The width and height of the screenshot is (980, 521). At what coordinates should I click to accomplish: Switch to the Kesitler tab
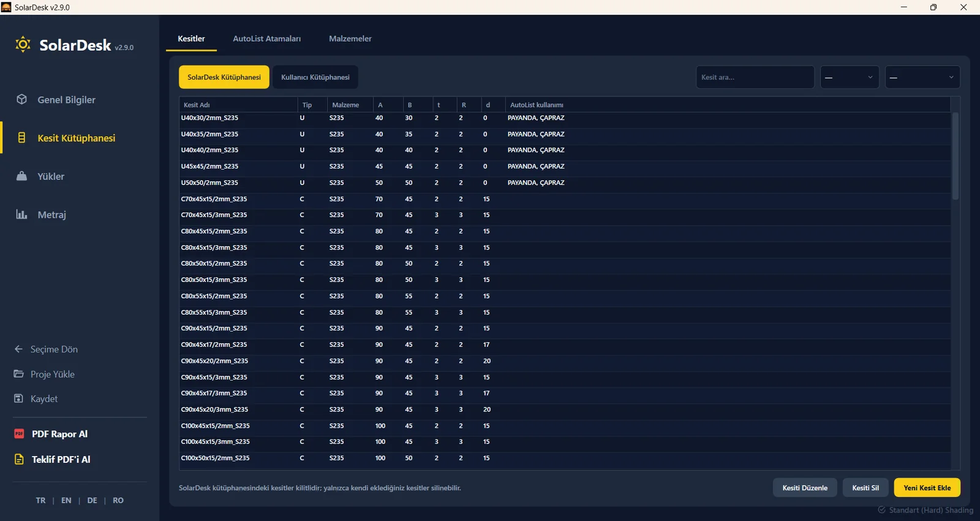click(x=191, y=39)
